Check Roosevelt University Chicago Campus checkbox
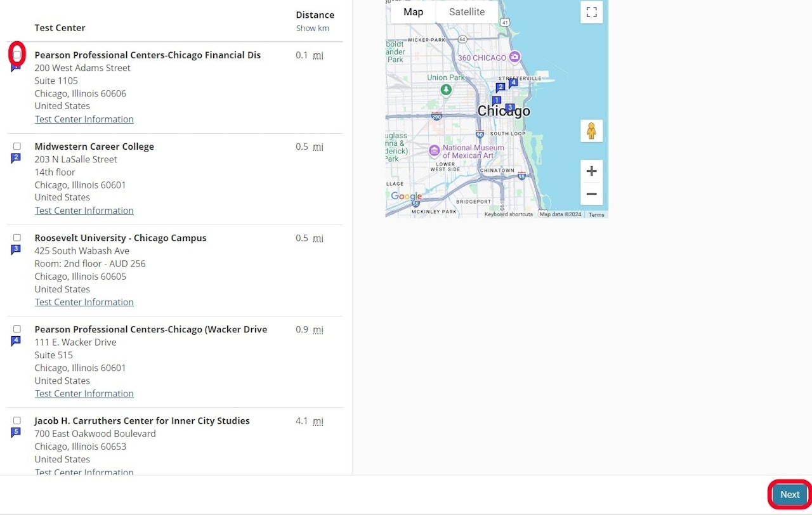Image resolution: width=812 pixels, height=515 pixels. (17, 238)
